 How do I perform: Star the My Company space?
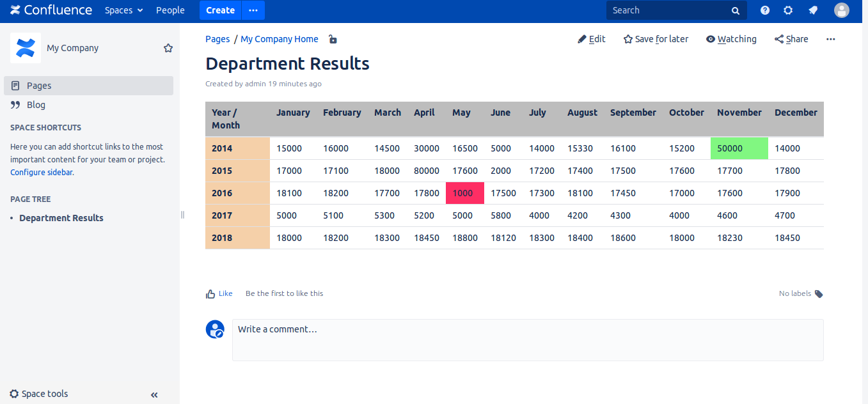tap(168, 48)
